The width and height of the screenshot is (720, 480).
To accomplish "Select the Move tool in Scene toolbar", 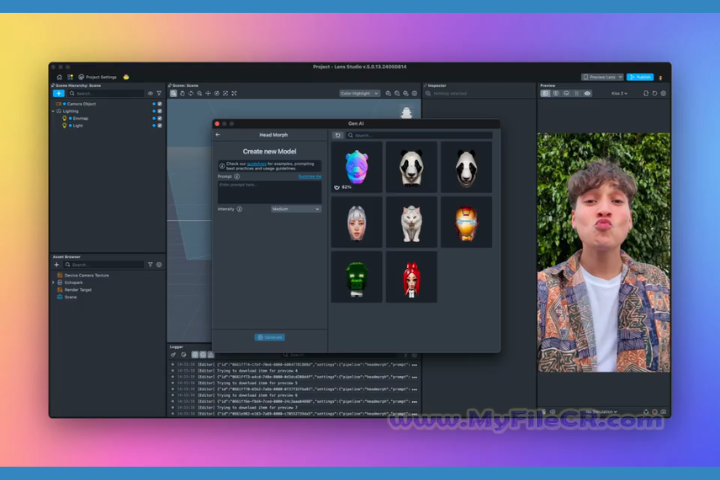I will (x=208, y=93).
